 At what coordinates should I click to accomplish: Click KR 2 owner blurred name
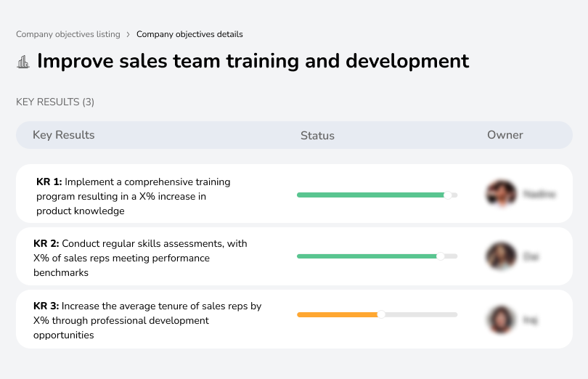click(x=531, y=257)
